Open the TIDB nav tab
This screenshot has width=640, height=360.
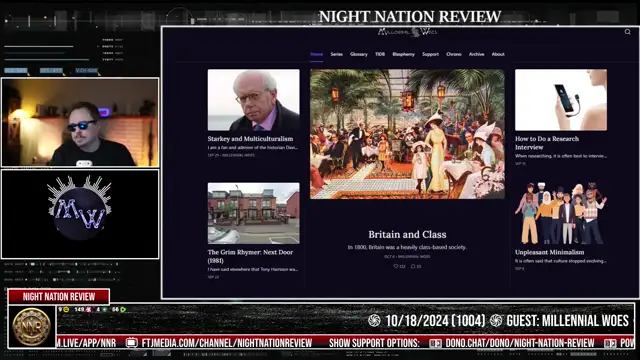(x=380, y=54)
